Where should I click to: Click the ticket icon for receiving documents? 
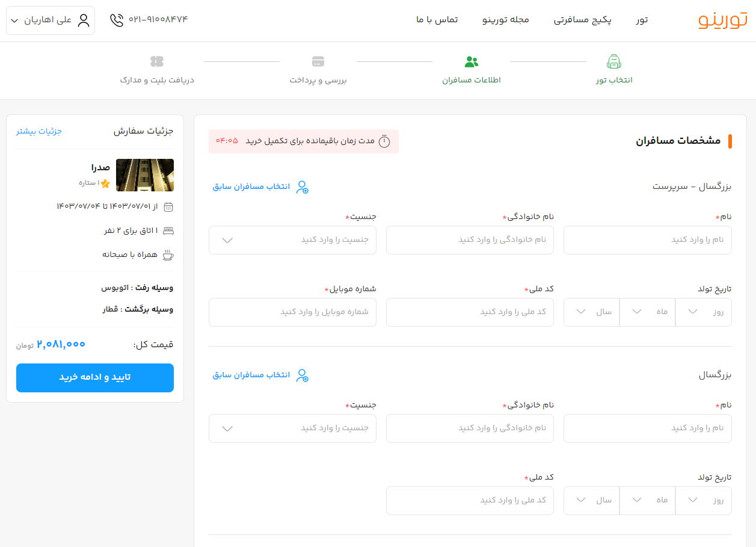(x=157, y=61)
